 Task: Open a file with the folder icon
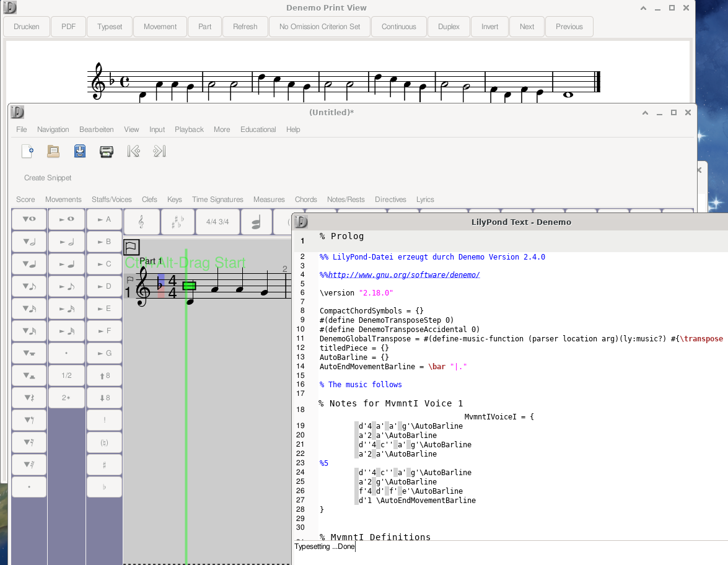click(x=54, y=151)
